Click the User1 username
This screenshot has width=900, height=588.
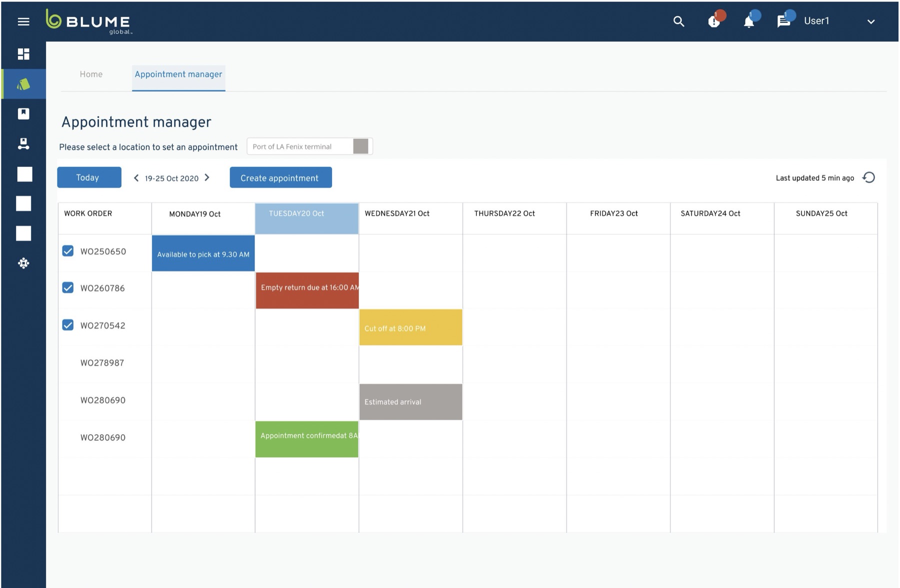click(816, 21)
